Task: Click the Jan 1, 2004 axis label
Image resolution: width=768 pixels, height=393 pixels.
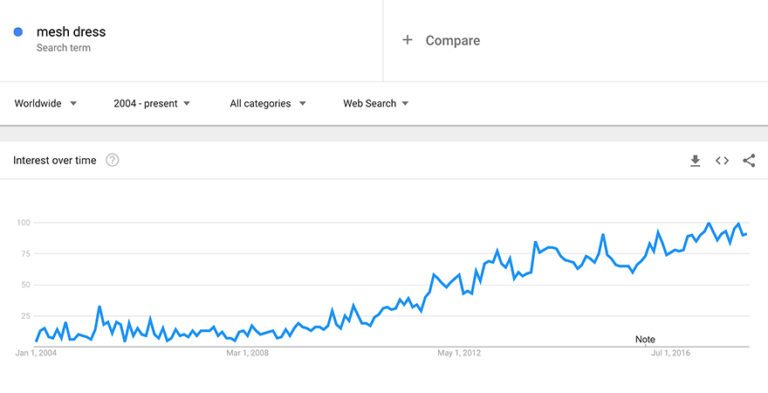Action: coord(36,353)
